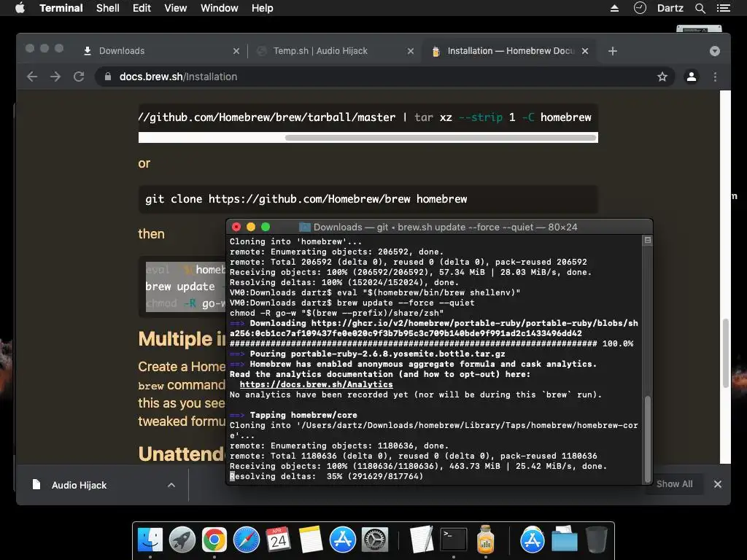This screenshot has height=560, width=747.
Task: Click the Time Machine clock icon
Action: (640, 7)
